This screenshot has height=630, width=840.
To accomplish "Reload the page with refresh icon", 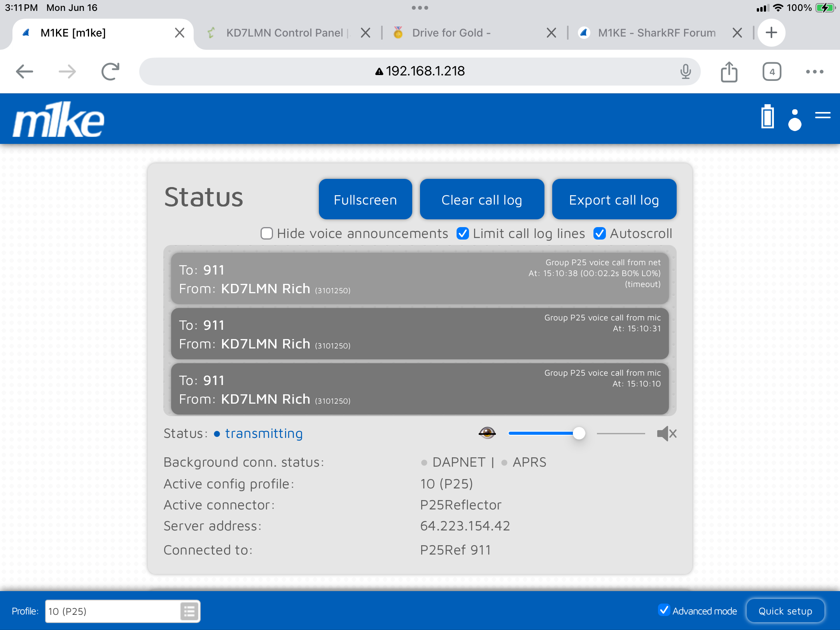I will (x=110, y=72).
